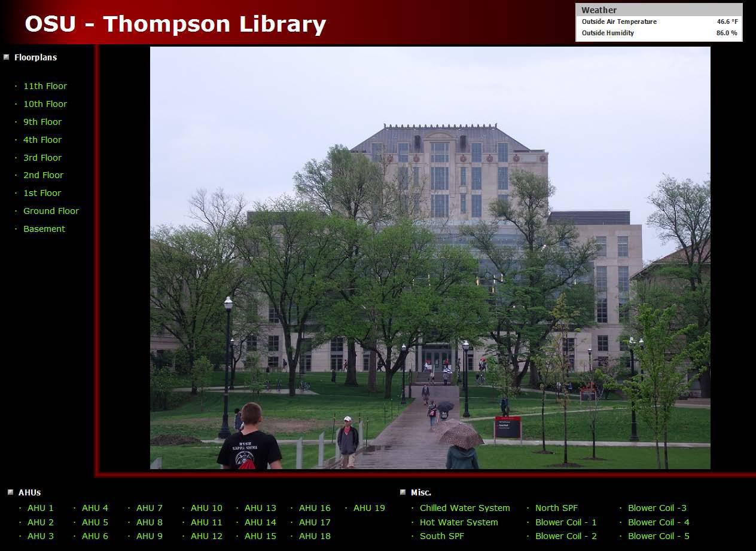The width and height of the screenshot is (756, 551).
Task: Open AHU 10 page
Action: 206,508
